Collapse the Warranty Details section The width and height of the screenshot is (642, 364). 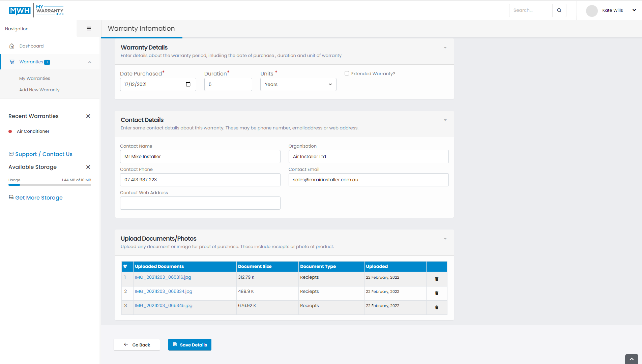tap(445, 48)
